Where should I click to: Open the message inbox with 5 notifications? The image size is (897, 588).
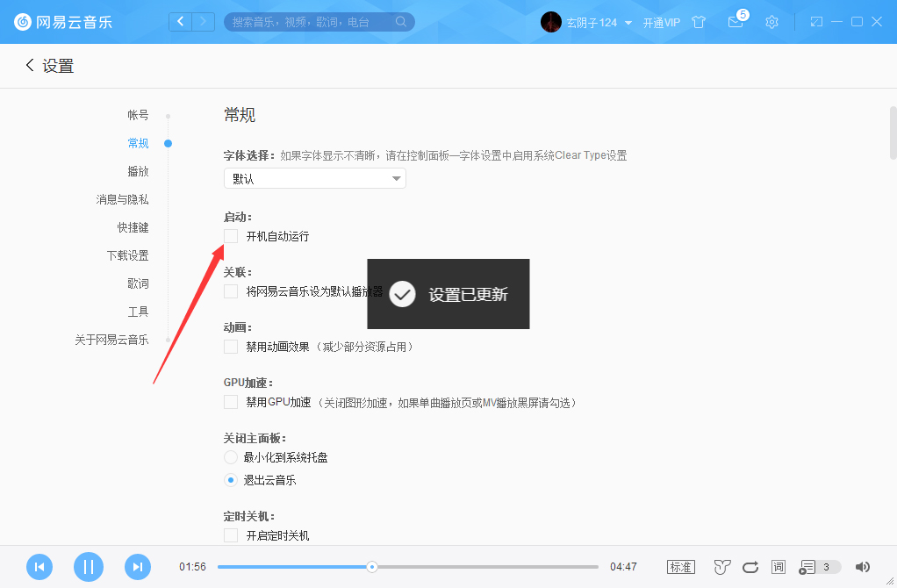click(736, 21)
